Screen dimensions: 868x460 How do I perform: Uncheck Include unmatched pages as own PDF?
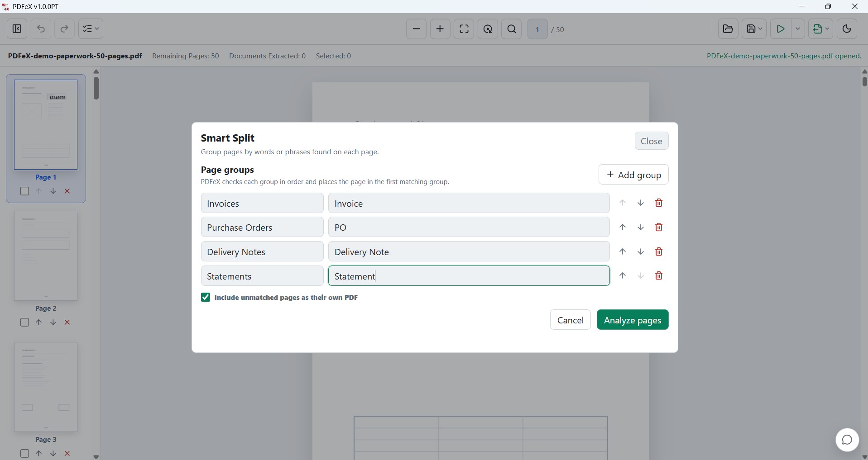[x=206, y=297]
